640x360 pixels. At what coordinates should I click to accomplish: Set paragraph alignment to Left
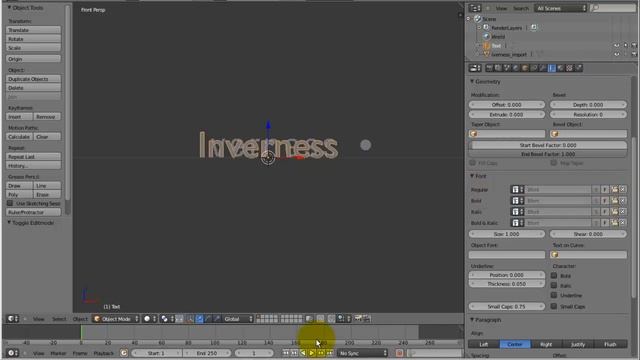(x=484, y=344)
